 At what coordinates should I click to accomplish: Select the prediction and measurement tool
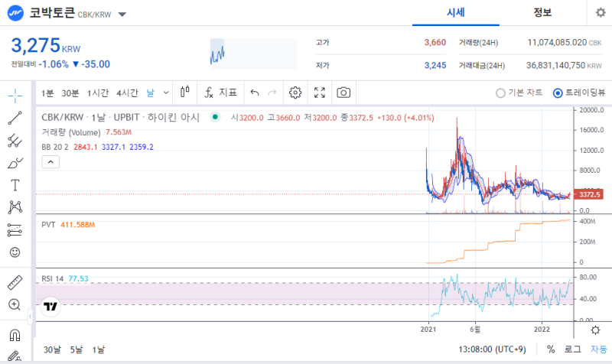(15, 230)
